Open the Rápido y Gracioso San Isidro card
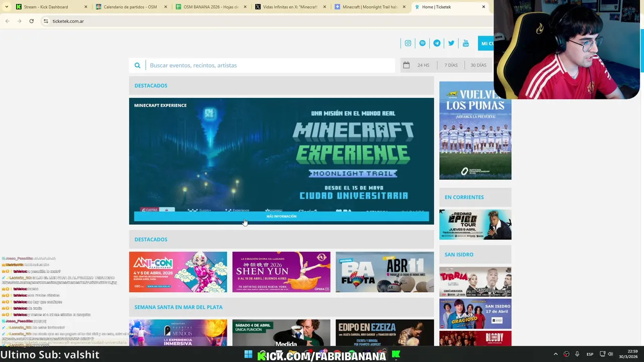 coord(475,313)
